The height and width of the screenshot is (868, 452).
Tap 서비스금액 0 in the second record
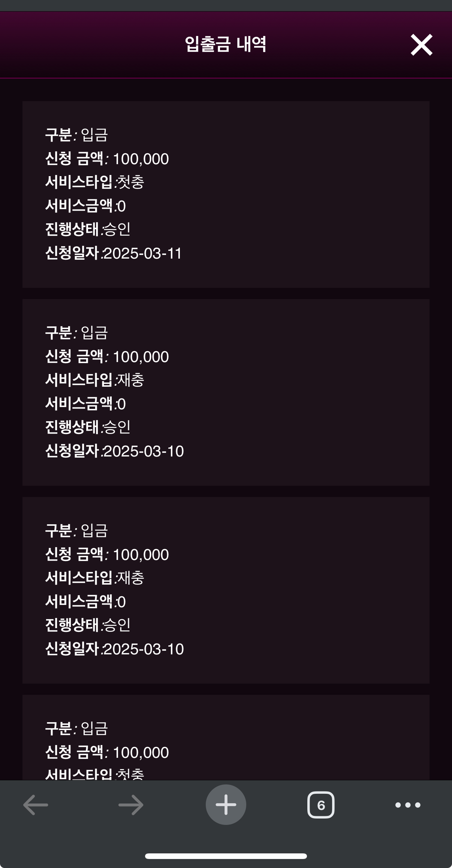click(x=85, y=404)
